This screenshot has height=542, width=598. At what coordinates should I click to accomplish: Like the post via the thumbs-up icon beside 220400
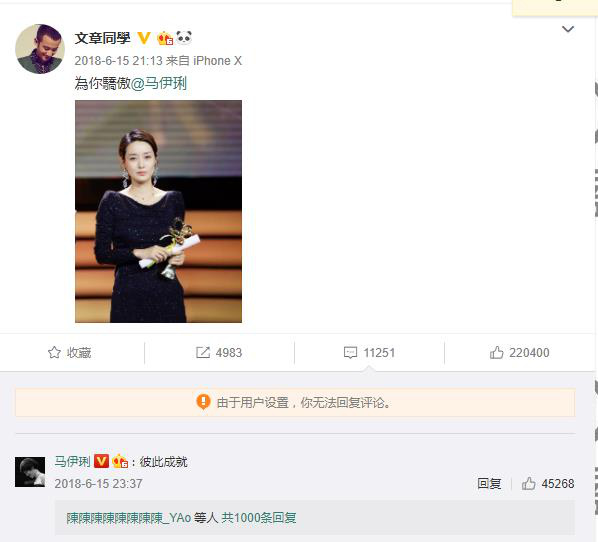pyautogui.click(x=496, y=352)
